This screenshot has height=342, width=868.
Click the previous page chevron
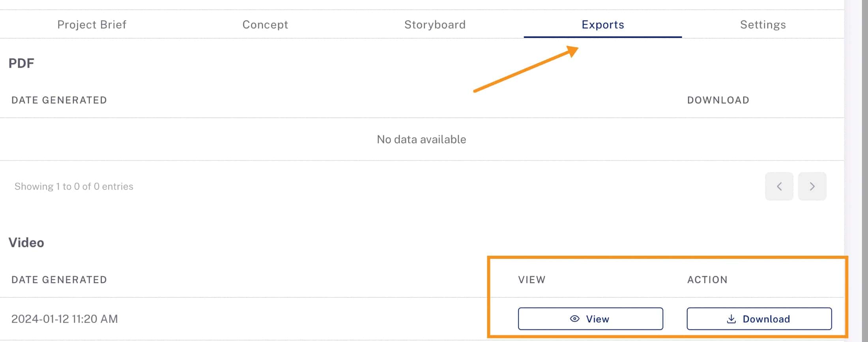(x=779, y=186)
